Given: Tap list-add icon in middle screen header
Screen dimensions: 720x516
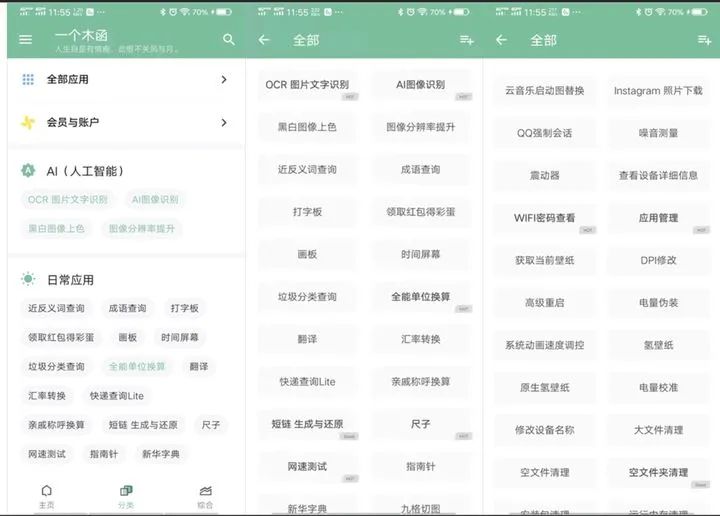Looking at the screenshot, I should (x=467, y=40).
